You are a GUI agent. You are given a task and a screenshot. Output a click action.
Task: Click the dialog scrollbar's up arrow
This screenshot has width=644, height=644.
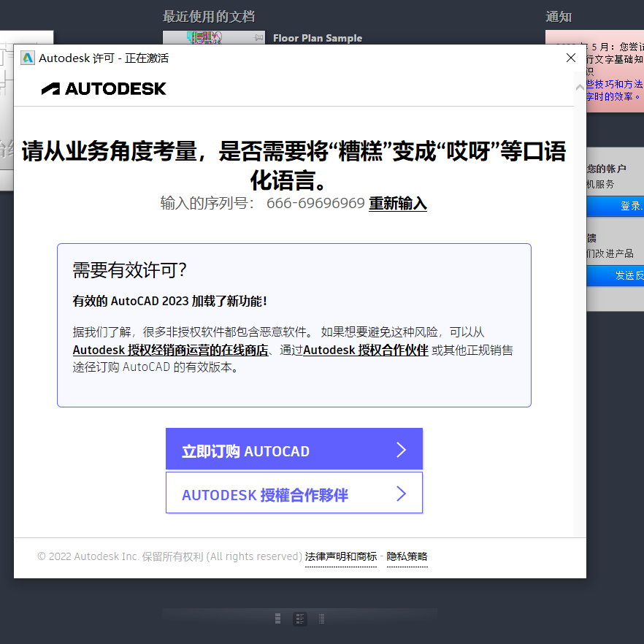[x=580, y=87]
